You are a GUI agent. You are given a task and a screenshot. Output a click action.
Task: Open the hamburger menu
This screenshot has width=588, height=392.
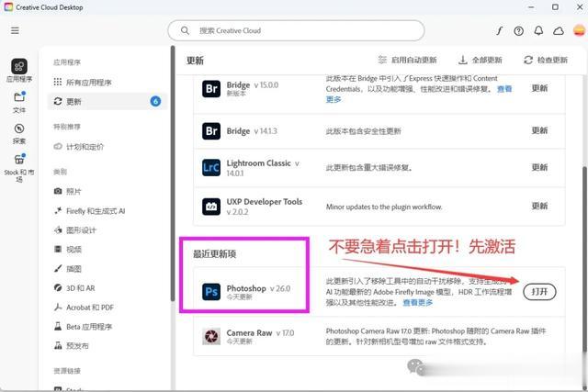15,30
